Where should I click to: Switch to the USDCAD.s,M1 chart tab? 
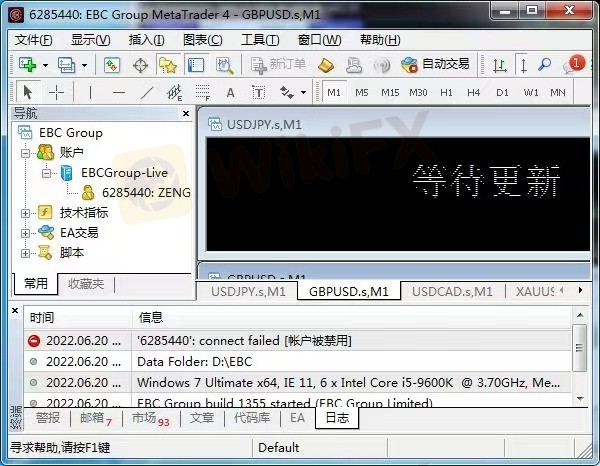click(x=452, y=292)
